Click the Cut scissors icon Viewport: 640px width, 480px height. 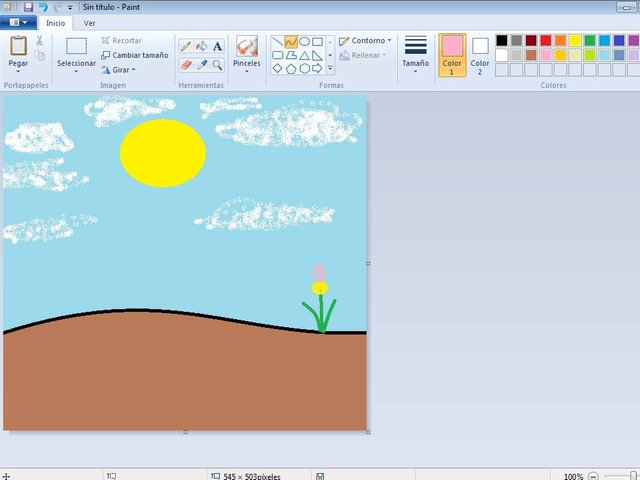coord(40,40)
